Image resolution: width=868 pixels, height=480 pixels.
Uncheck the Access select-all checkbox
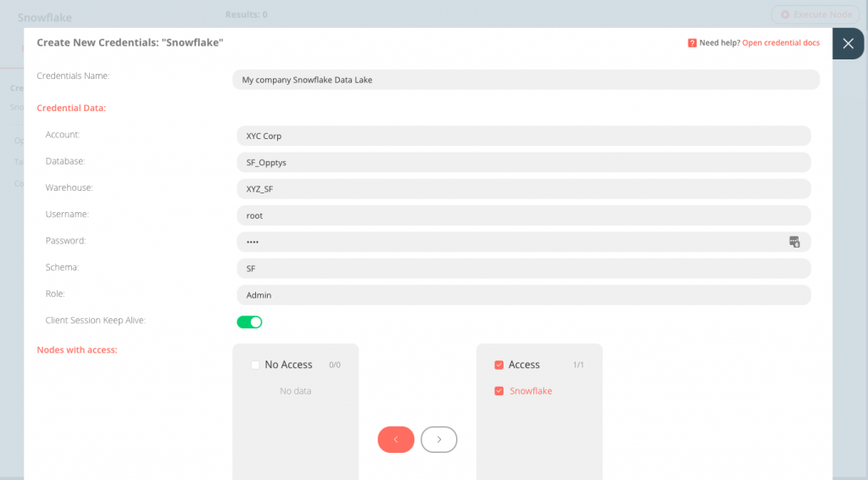point(498,365)
